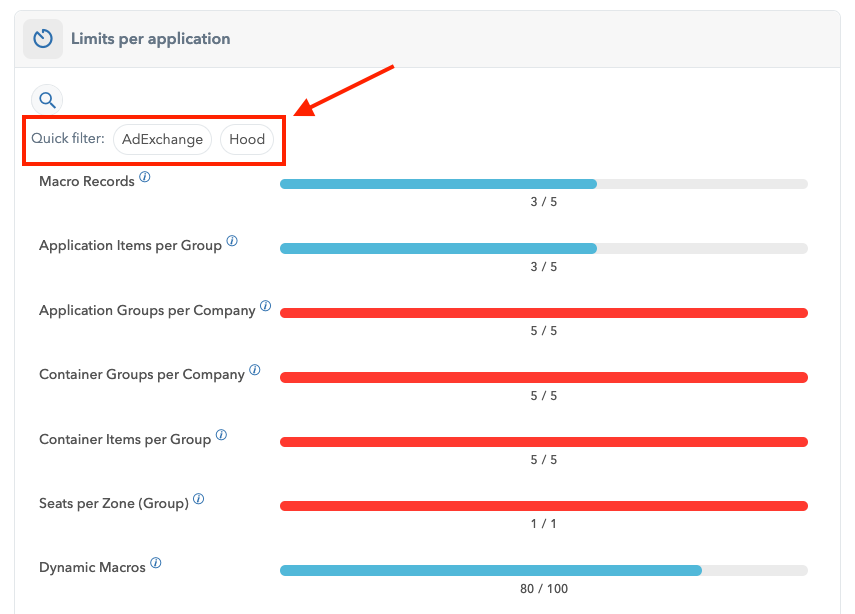Select the Container Groups per Company red bar
Screen dimensions: 855x614
[x=543, y=377]
